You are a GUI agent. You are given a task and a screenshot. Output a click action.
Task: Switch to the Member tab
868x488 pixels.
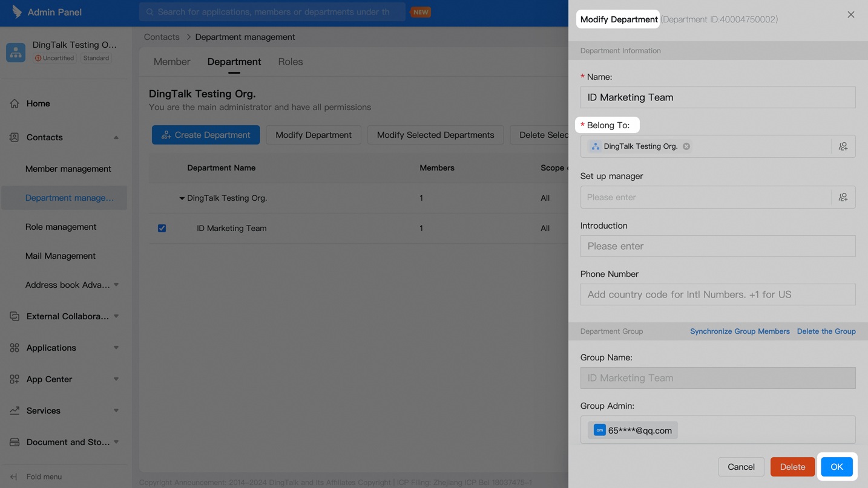pyautogui.click(x=172, y=62)
